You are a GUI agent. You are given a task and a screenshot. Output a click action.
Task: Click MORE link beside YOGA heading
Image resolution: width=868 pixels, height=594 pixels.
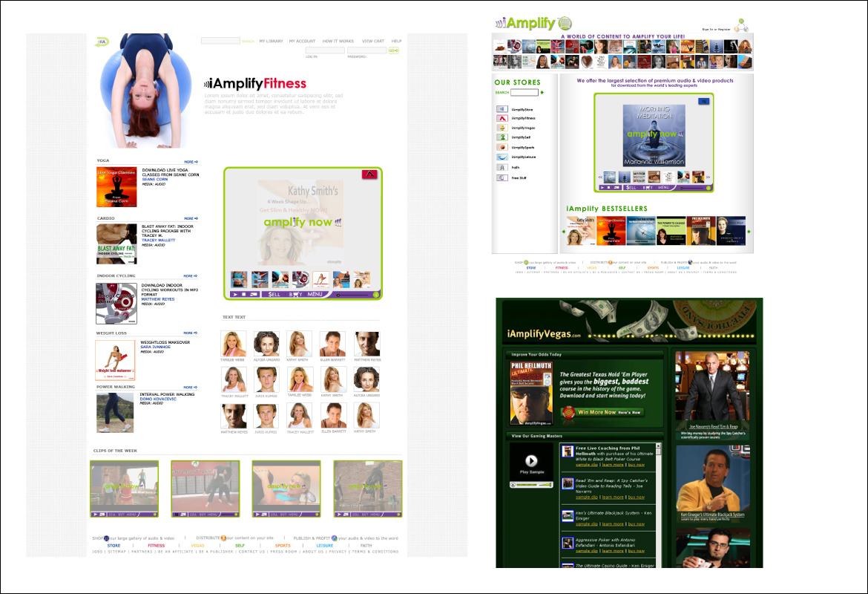(x=191, y=162)
